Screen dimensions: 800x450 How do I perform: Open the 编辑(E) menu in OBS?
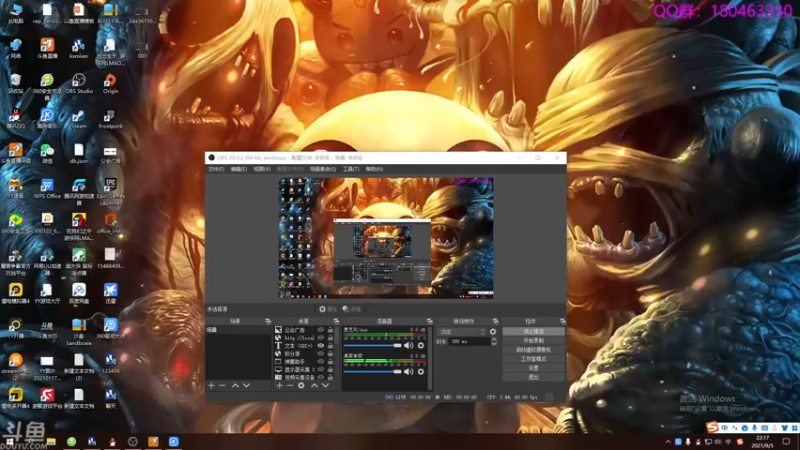coord(238,169)
